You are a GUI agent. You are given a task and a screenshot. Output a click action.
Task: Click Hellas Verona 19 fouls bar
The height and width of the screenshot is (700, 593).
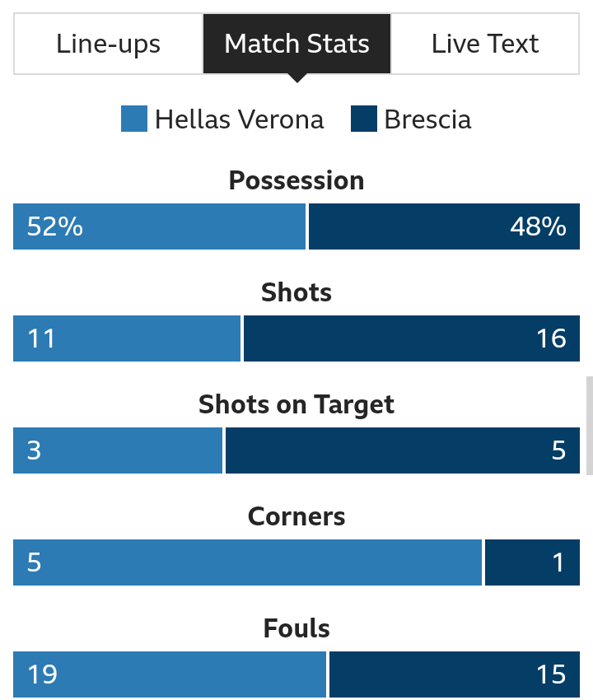pyautogui.click(x=170, y=674)
